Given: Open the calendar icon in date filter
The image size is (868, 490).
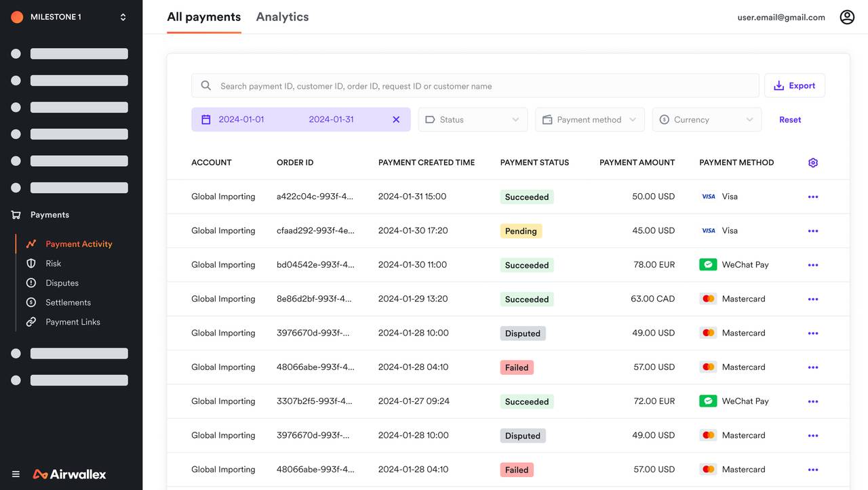Looking at the screenshot, I should 206,119.
